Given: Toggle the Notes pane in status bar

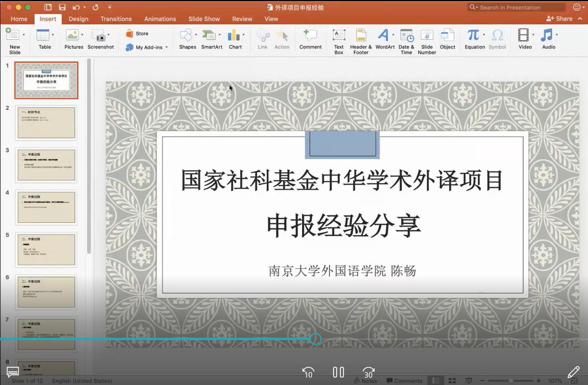Looking at the screenshot, I should tap(365, 381).
